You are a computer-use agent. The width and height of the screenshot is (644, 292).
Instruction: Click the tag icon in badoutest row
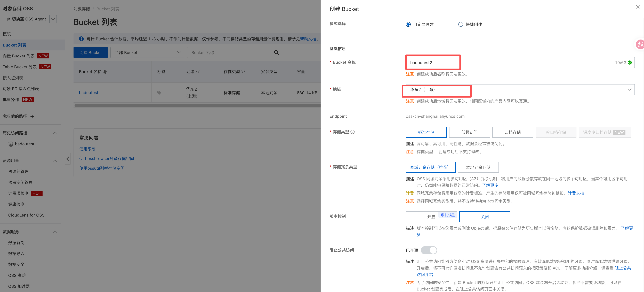click(x=159, y=93)
